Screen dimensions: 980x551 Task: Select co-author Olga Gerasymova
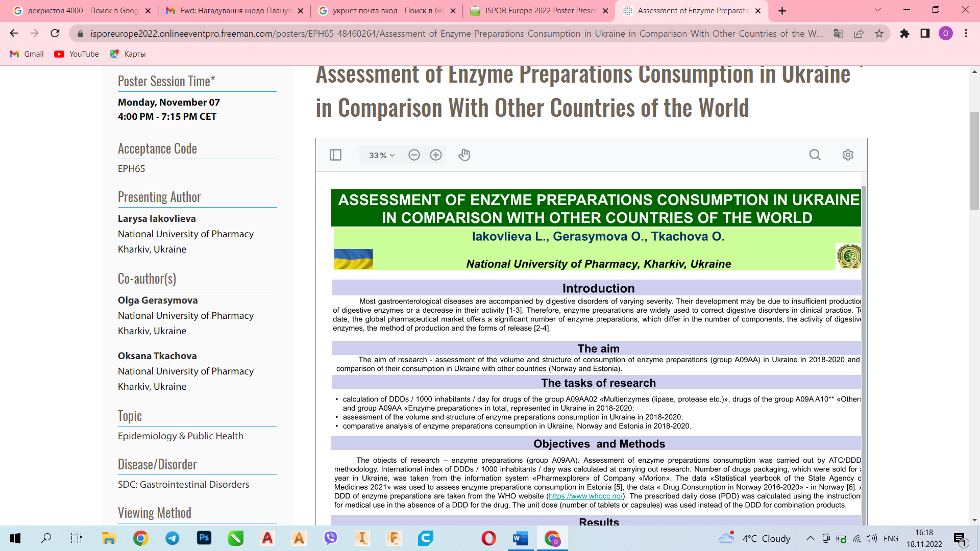coord(158,300)
